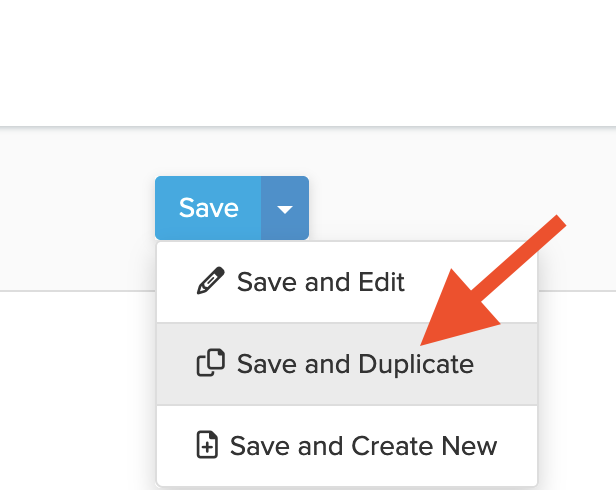Click the "Save" text label on the button
The image size is (616, 490).
pyautogui.click(x=208, y=208)
